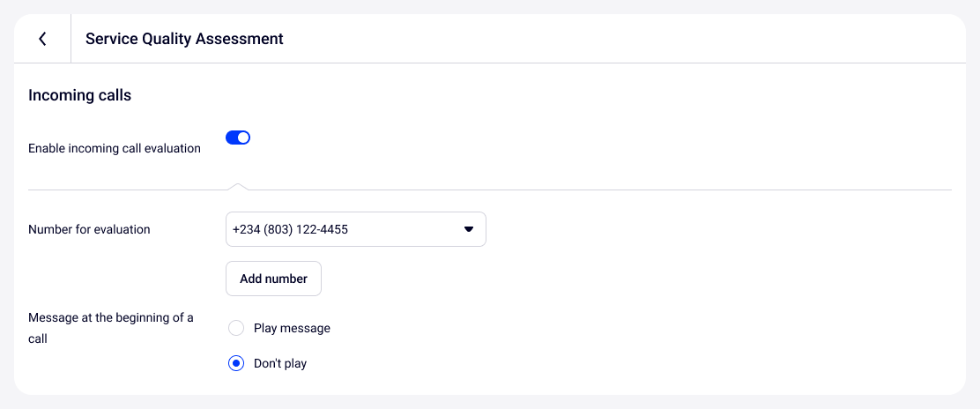
Task: Click the caret notch on the section divider
Action: (x=236, y=186)
